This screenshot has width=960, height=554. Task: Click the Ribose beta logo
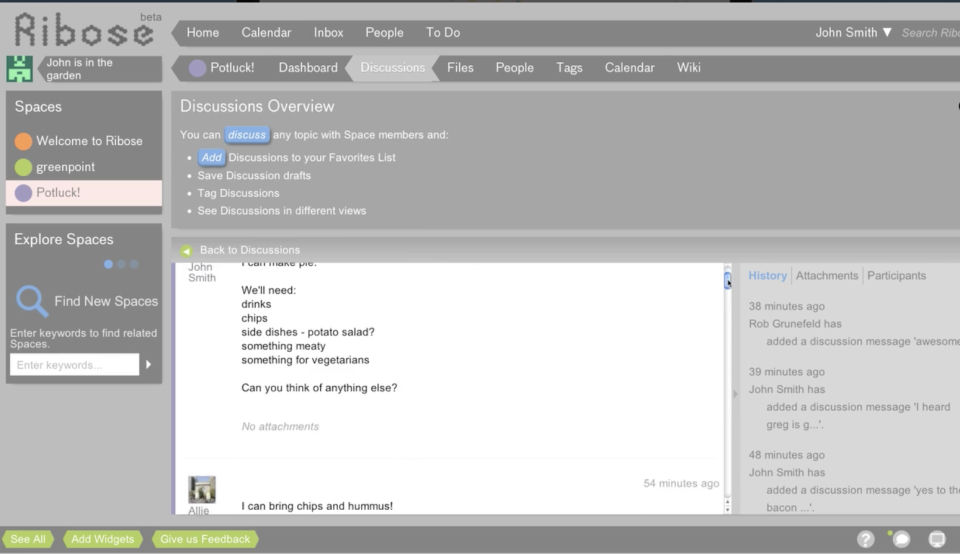(86, 29)
